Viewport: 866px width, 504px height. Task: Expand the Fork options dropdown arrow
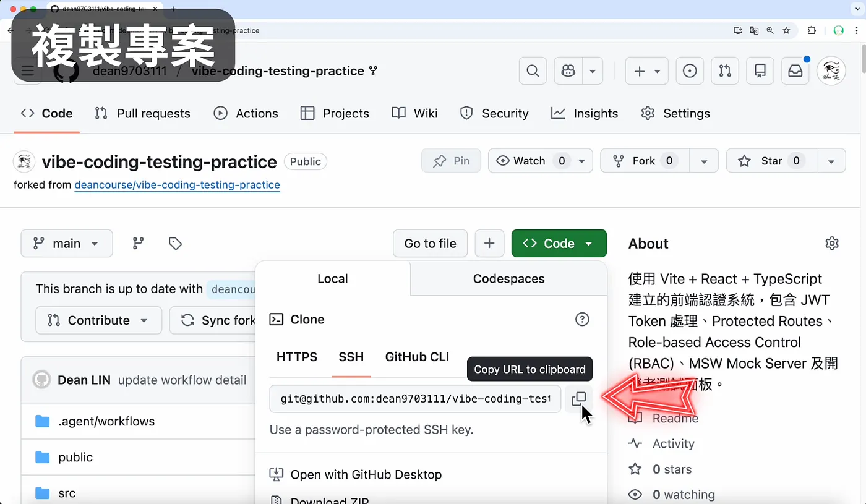(x=704, y=161)
